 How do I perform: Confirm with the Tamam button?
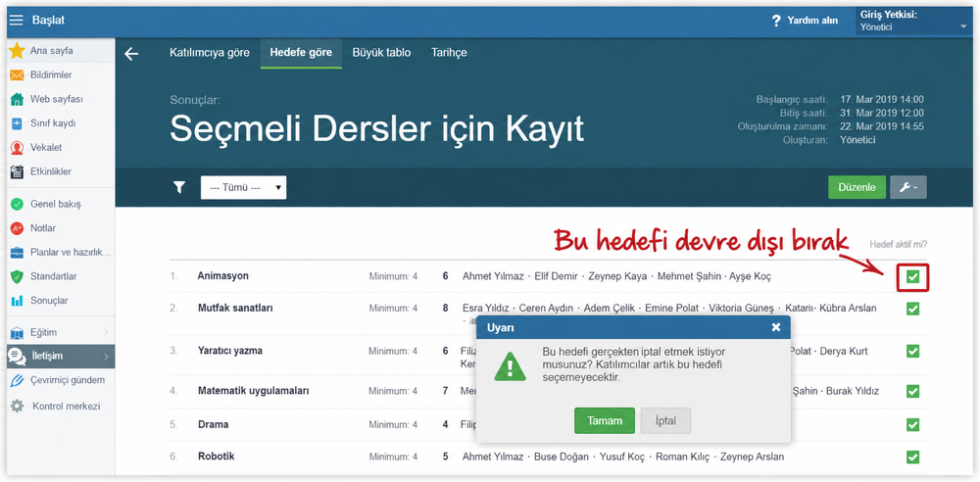605,420
